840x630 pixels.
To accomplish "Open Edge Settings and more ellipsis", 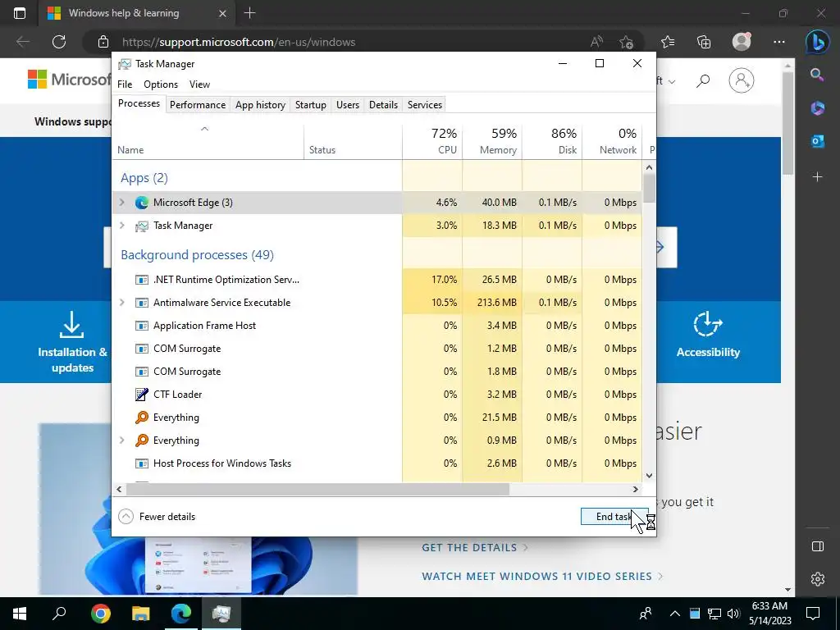I will 779,42.
